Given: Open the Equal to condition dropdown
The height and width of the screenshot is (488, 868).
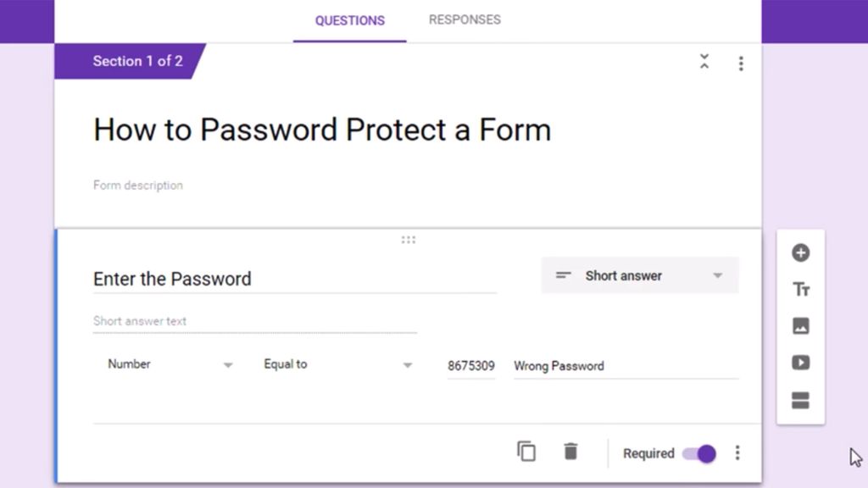Looking at the screenshot, I should tap(337, 364).
